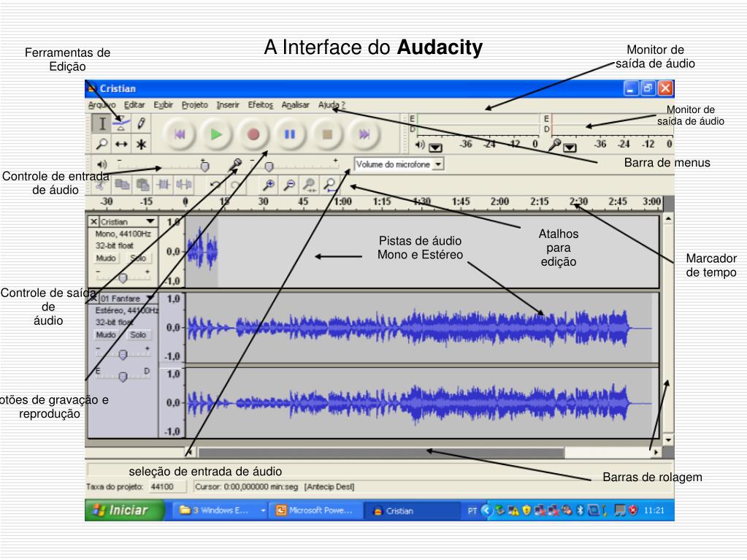Click the Cristian Audacity taskbar button

pyautogui.click(x=413, y=510)
